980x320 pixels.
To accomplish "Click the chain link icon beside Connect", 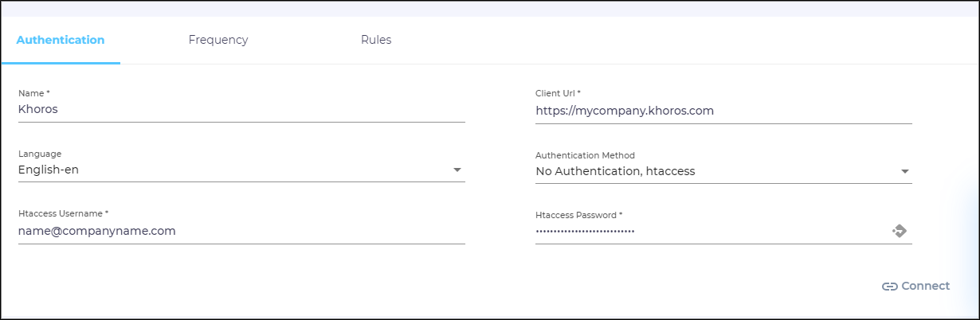I will pos(889,287).
